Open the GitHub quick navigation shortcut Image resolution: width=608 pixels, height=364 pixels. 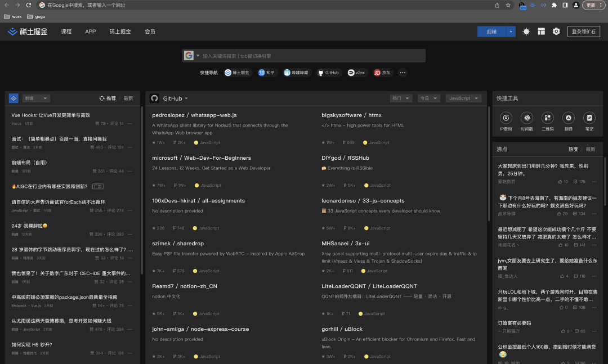pos(328,73)
